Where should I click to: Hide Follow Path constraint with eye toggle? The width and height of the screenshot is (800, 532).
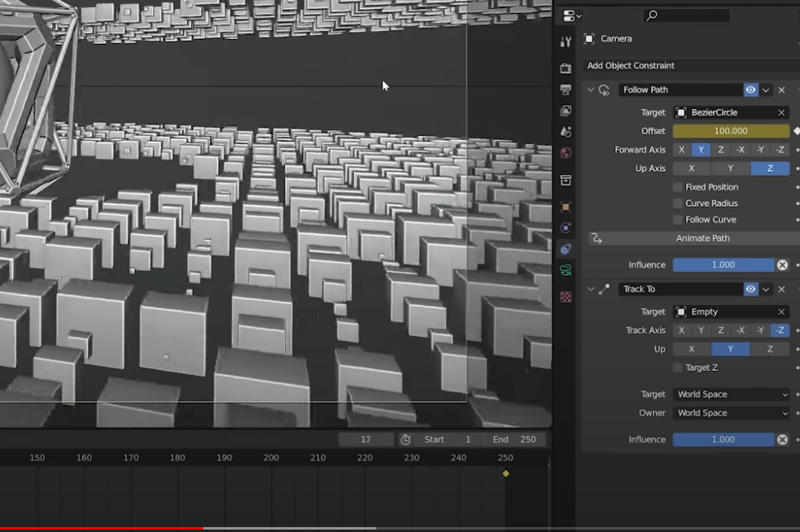coord(750,90)
